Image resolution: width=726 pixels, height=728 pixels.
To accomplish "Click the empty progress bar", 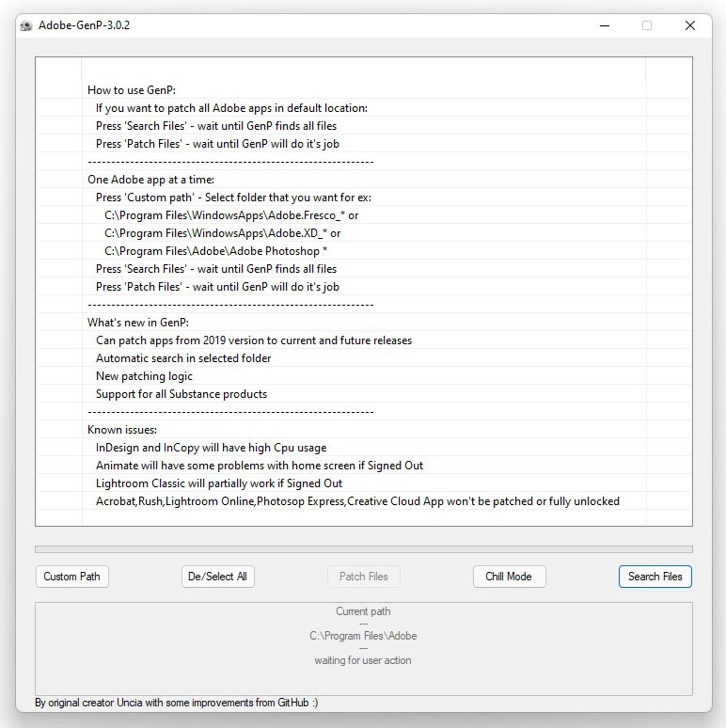I will click(x=363, y=549).
